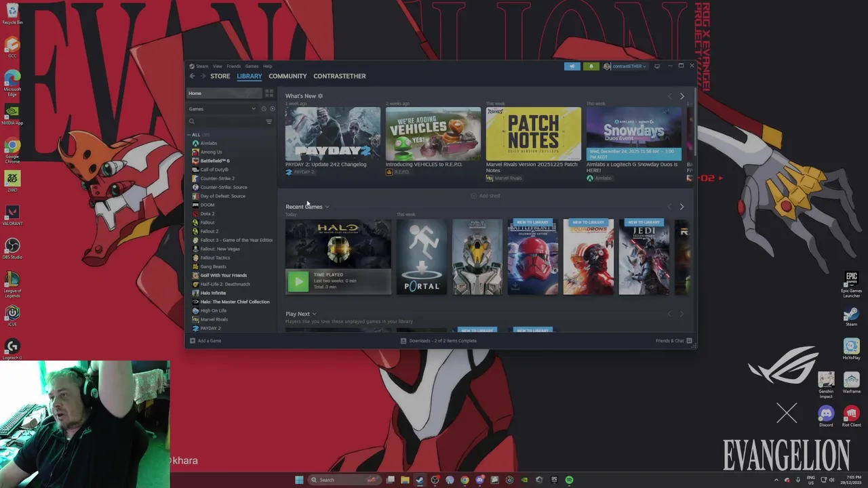This screenshot has height=488, width=868.
Task: Open collections grid view icon beside Home
Action: pyautogui.click(x=269, y=94)
